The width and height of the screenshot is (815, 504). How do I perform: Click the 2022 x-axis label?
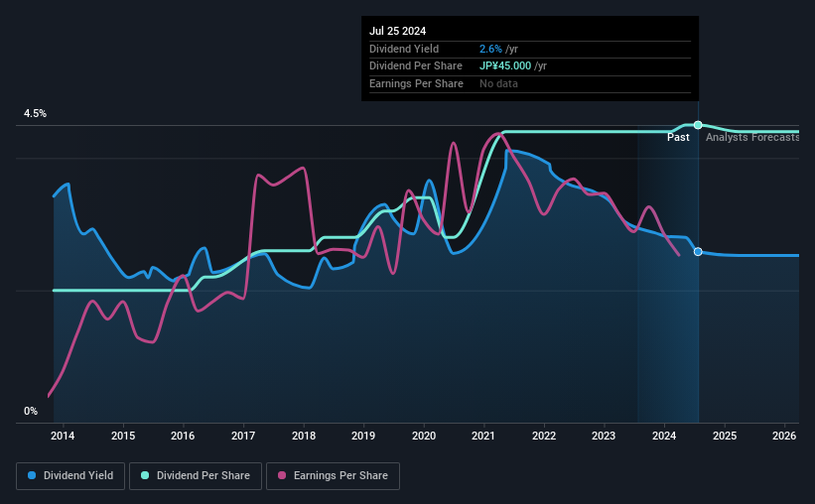(544, 436)
